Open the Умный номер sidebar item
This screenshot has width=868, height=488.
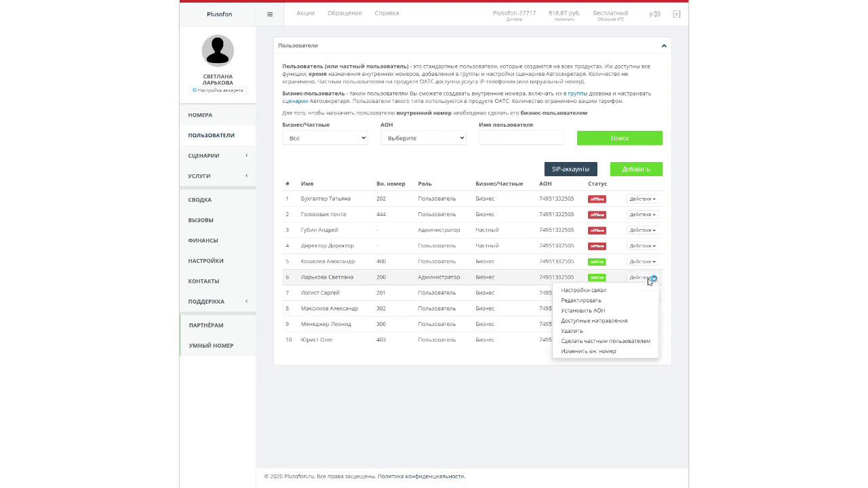(x=218, y=346)
